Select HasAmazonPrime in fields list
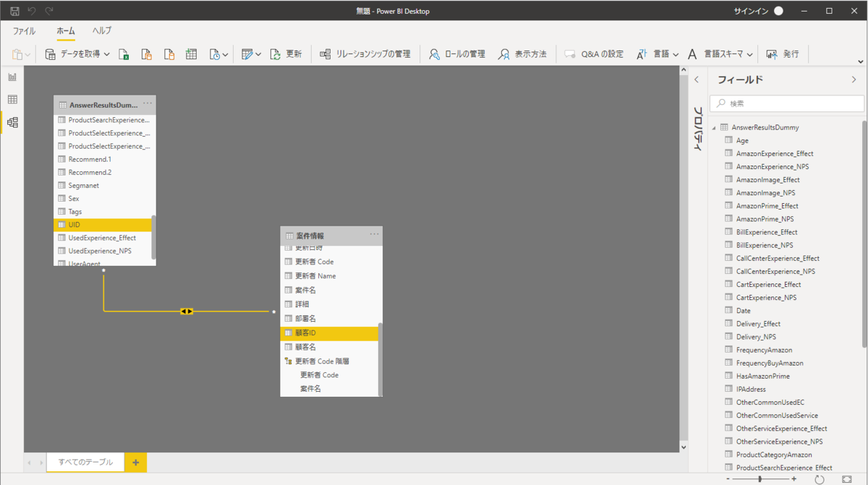The width and height of the screenshot is (868, 485). coord(762,376)
